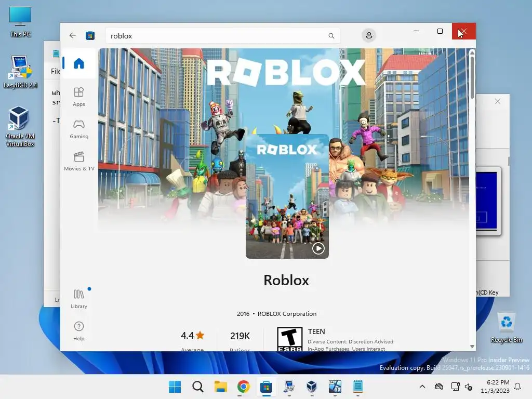Image resolution: width=532 pixels, height=399 pixels.
Task: Click the 4.4 star average rating
Action: [192, 336]
